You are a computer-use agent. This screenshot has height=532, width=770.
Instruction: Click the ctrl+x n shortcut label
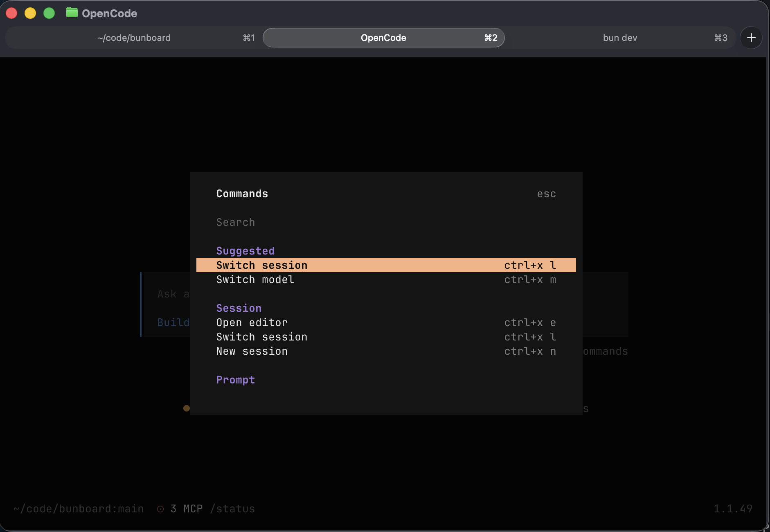pos(530,351)
